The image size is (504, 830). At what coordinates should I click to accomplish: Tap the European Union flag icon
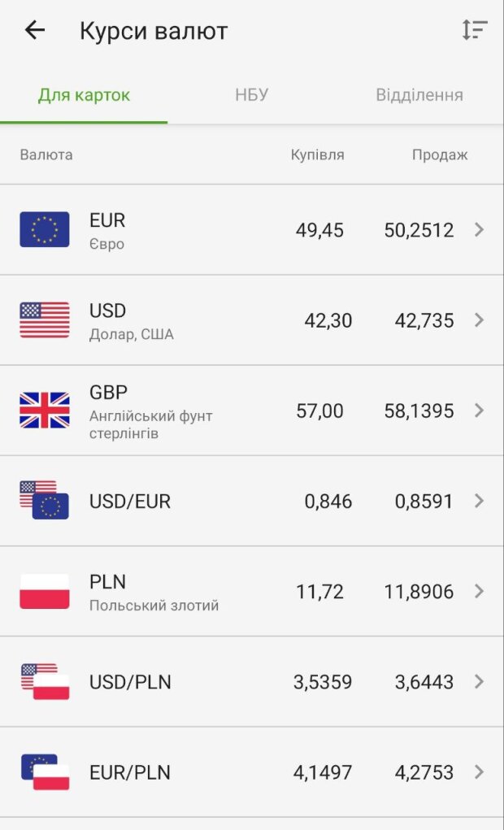pos(45,229)
